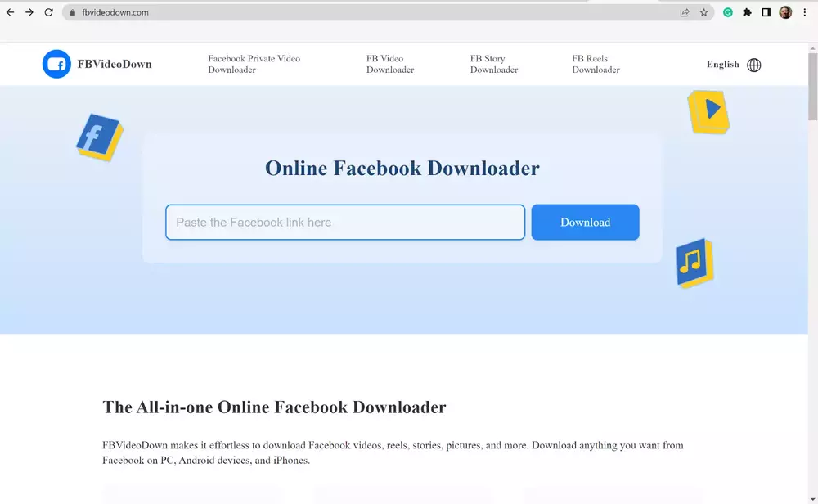
Task: Click the Online Facebook Downloader heading
Action: click(x=402, y=168)
